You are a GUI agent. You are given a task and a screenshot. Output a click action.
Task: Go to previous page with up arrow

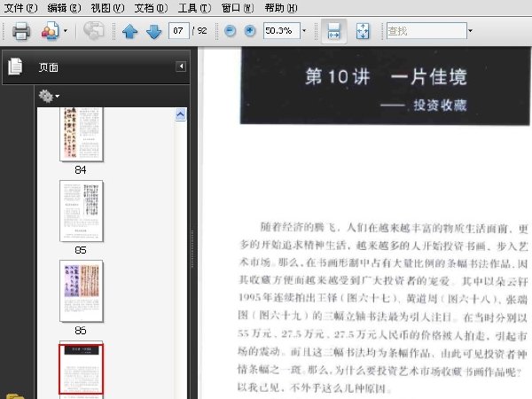129,31
